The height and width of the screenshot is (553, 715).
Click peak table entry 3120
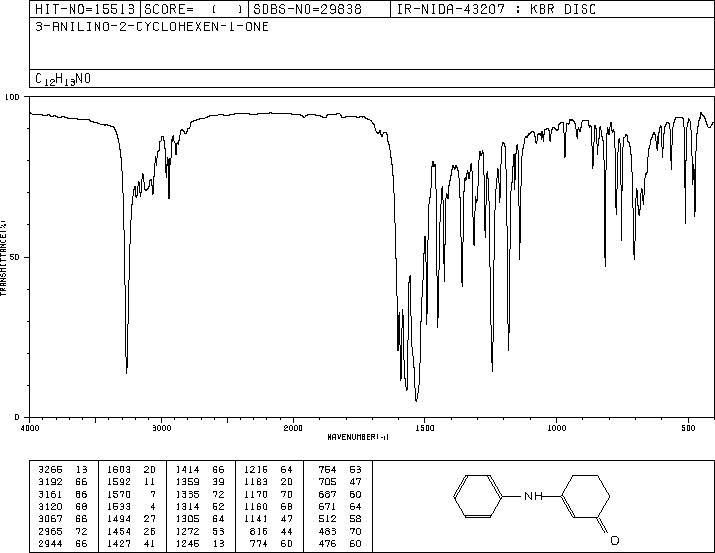click(62, 506)
